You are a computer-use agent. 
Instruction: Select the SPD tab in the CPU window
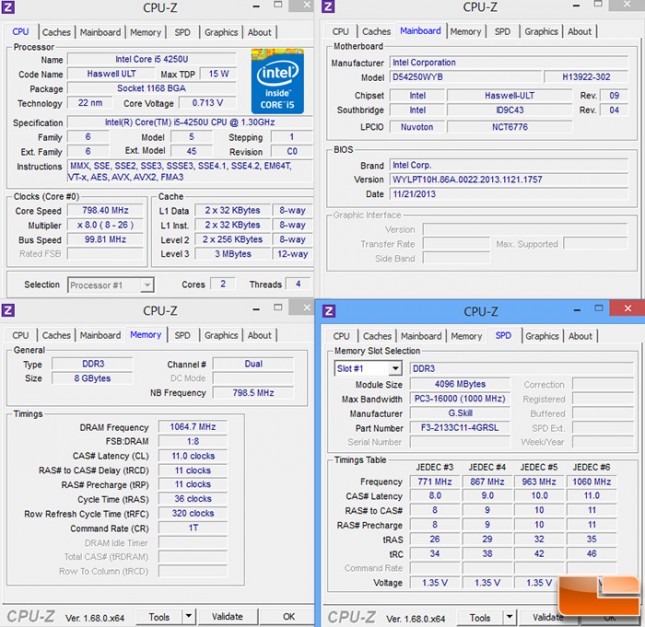(x=182, y=32)
